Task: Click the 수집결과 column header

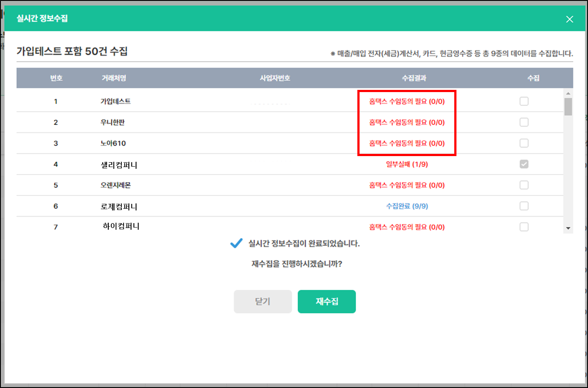Action: [414, 78]
